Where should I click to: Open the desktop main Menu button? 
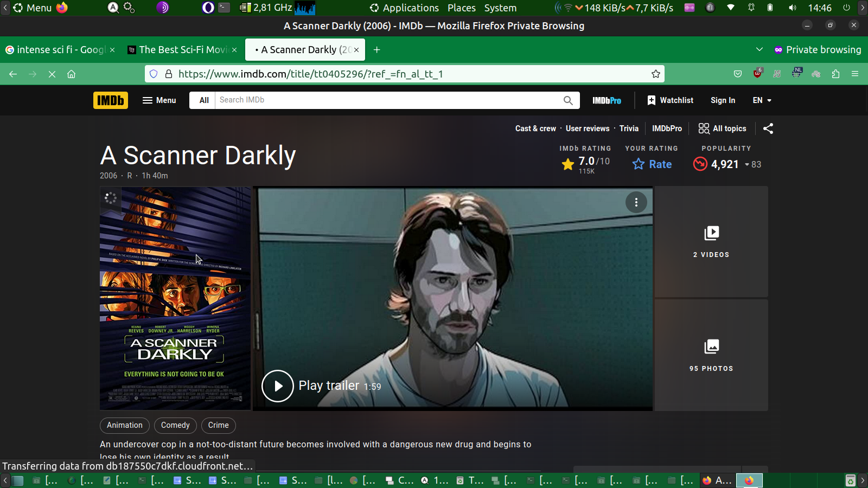33,8
